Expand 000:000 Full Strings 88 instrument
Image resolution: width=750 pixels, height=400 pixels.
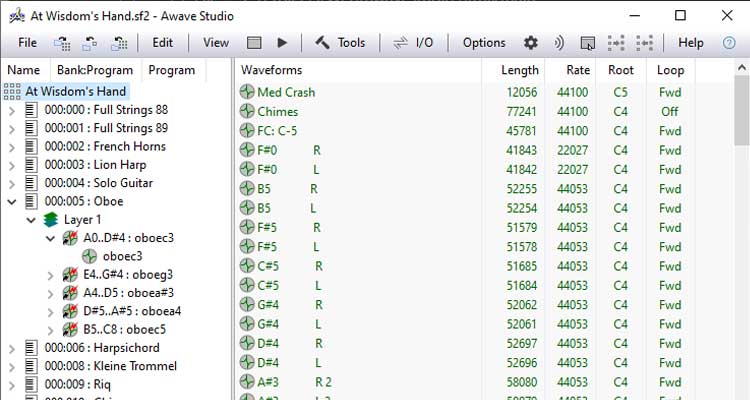coord(12,111)
